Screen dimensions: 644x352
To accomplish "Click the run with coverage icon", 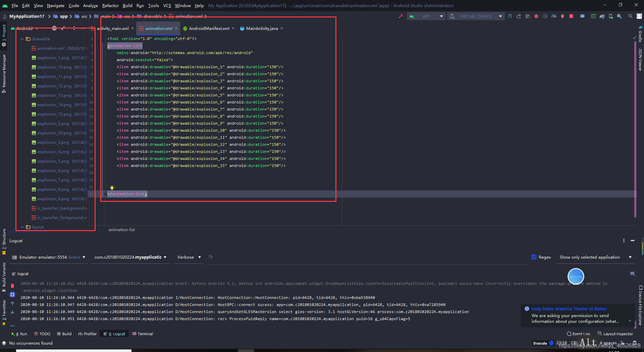I will (x=545, y=16).
